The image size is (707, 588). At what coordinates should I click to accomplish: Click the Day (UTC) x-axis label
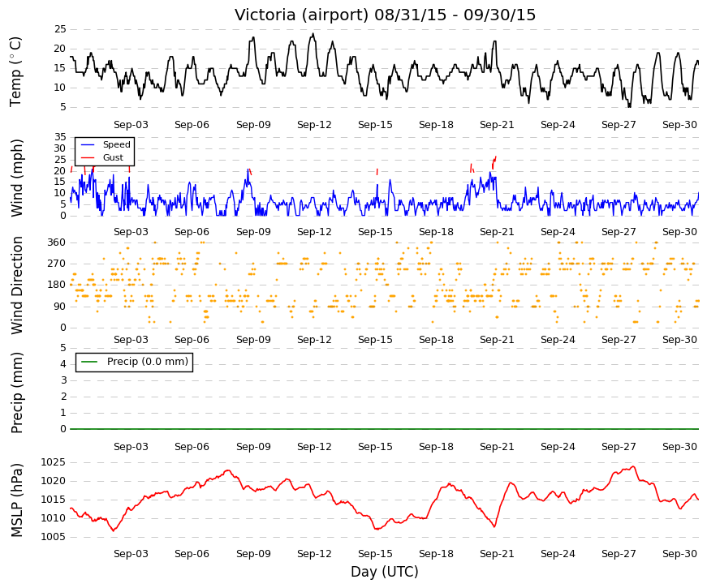[385, 572]
